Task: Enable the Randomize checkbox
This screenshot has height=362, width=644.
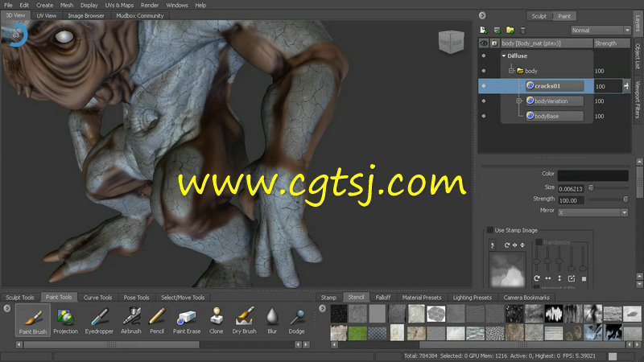Action: pos(539,242)
